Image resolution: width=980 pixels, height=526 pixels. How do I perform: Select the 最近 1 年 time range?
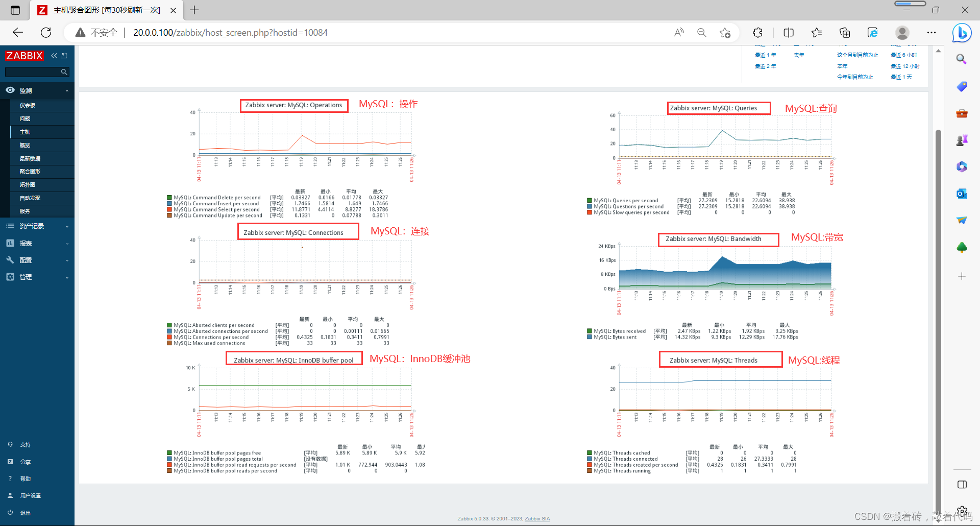(x=766, y=55)
